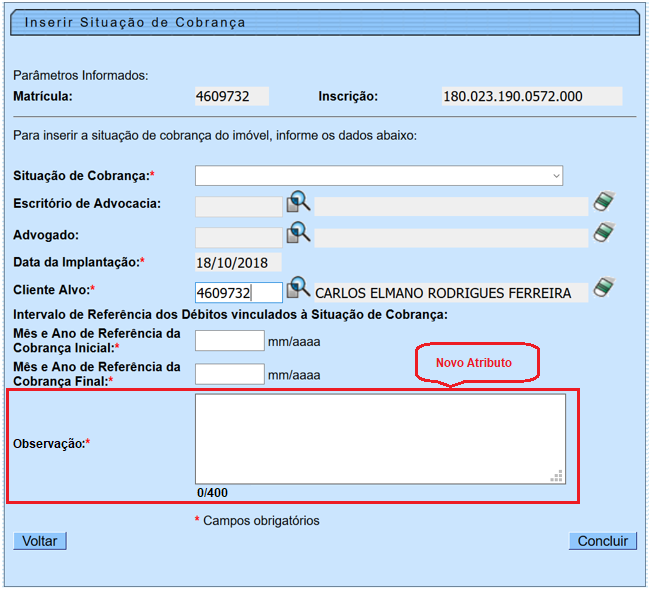
Task: Open the Advogado search magnifier icon
Action: coord(299,234)
